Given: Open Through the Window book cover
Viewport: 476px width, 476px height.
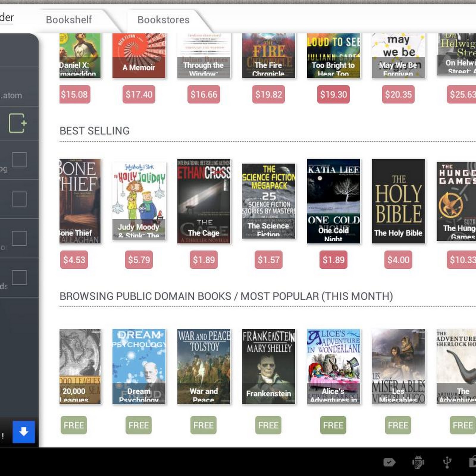Looking at the screenshot, I should pyautogui.click(x=204, y=56).
